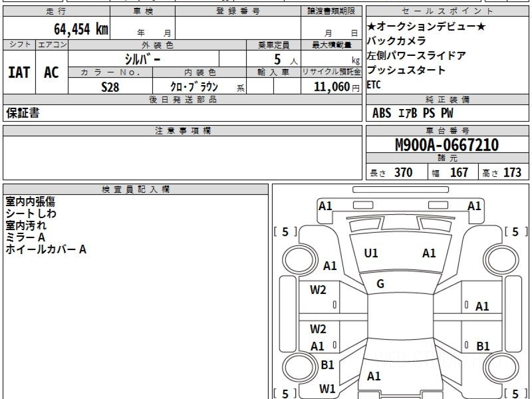
Task: Click the inspector note シートしわ
Action: pyautogui.click(x=31, y=214)
